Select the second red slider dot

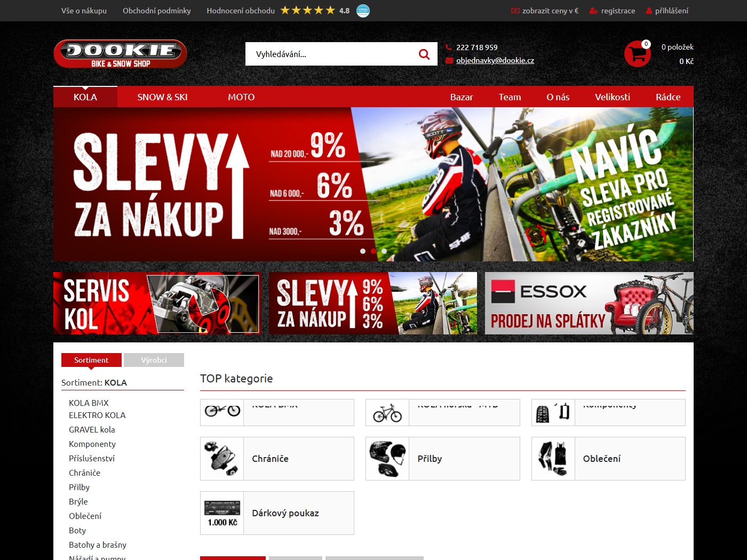(x=373, y=251)
